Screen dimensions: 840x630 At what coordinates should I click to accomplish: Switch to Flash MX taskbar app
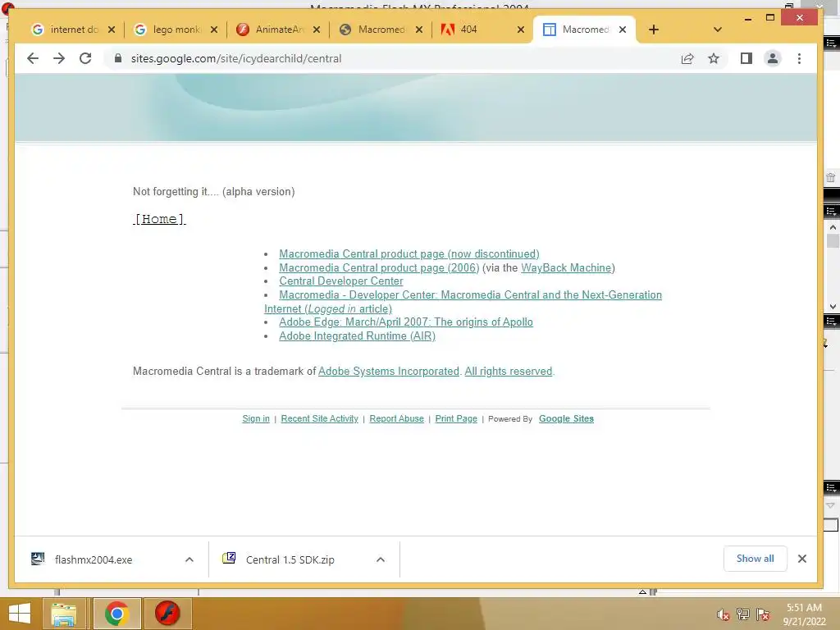167,614
